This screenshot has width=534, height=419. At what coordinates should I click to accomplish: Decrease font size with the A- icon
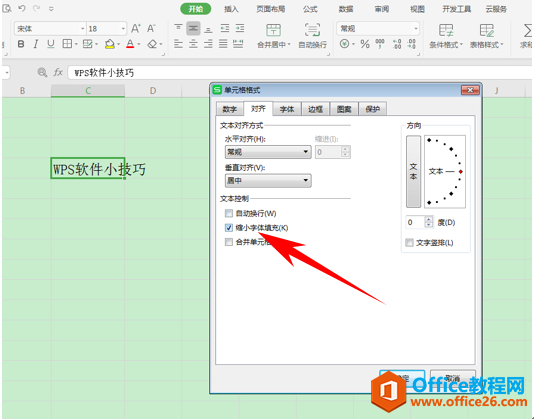click(151, 29)
